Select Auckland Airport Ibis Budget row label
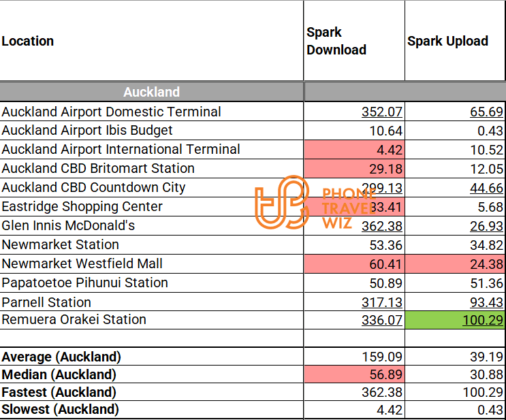The height and width of the screenshot is (420, 506). [87, 131]
